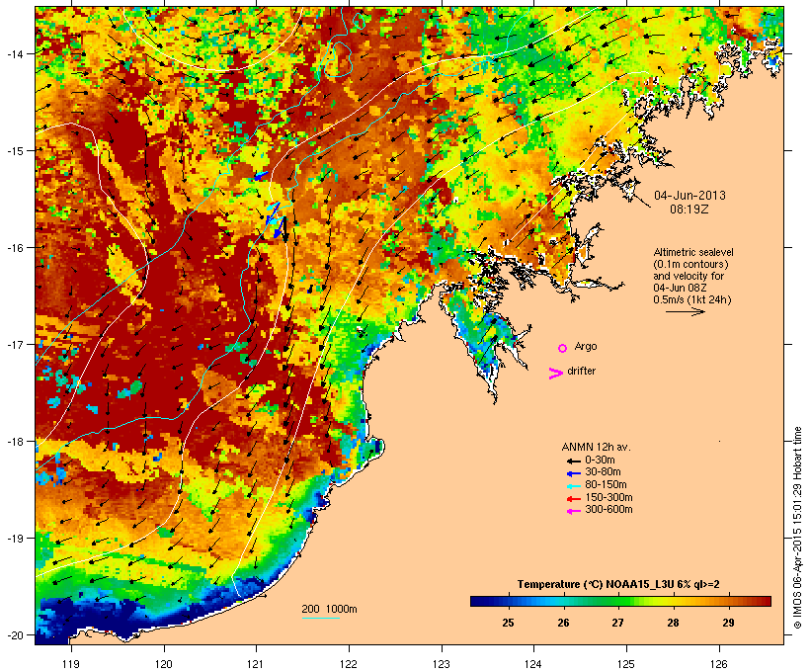Click the latitude axis label -19
Viewport: 810px width, 672px height.
[14, 539]
